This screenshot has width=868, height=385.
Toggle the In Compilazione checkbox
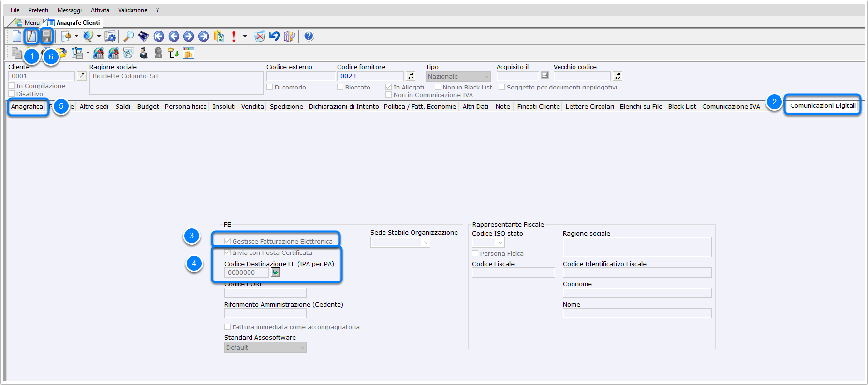pyautogui.click(x=12, y=86)
